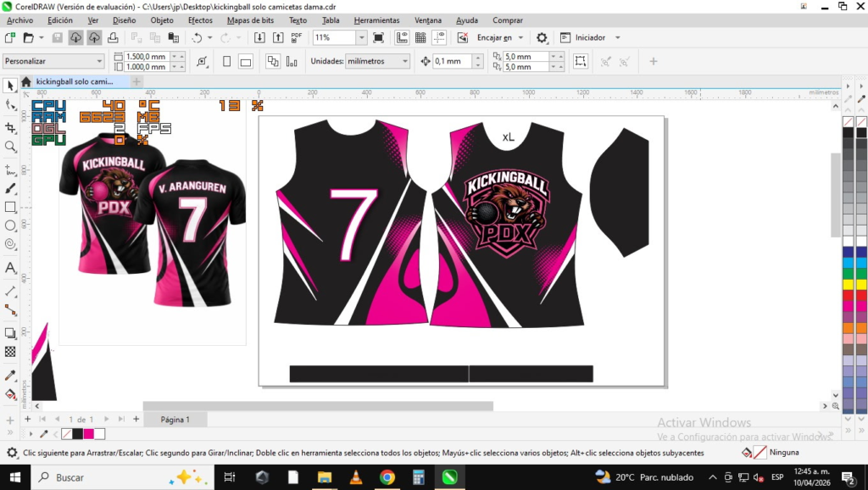Click the Undo arrow icon
This screenshot has width=868, height=490.
click(197, 37)
